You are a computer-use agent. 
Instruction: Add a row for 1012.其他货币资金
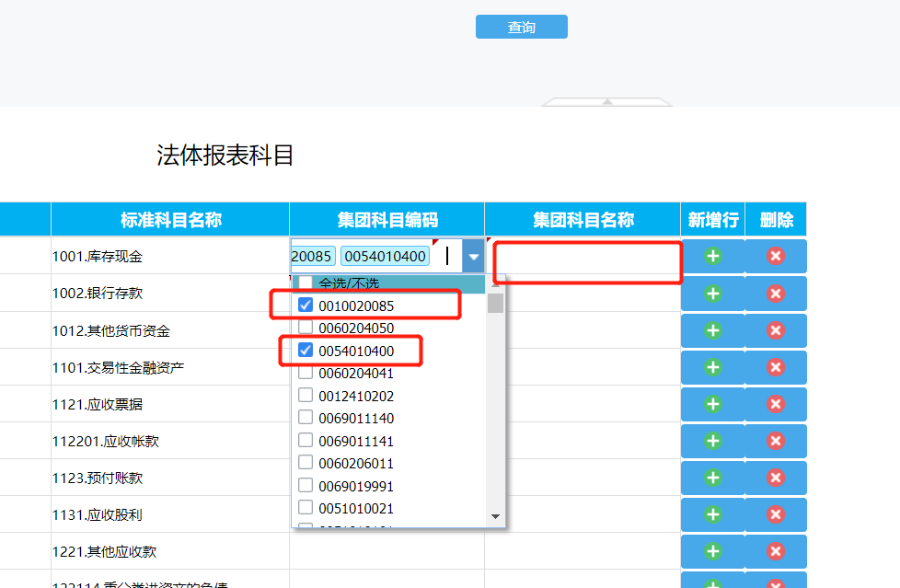pos(713,330)
